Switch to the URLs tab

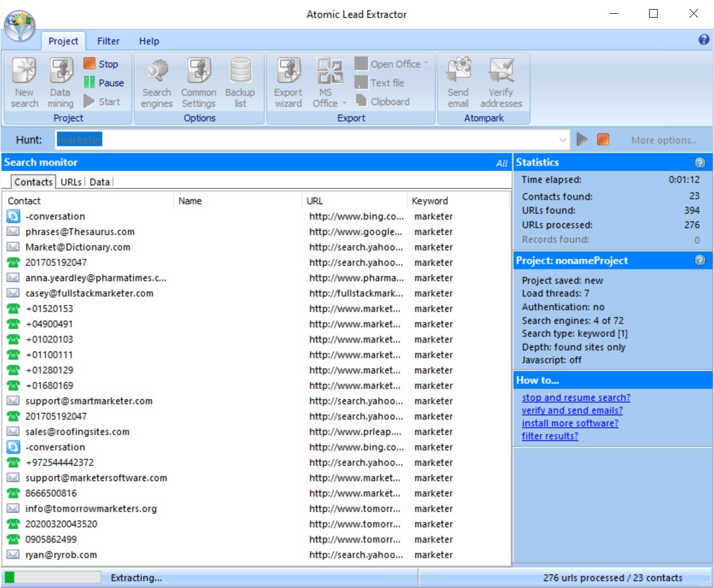click(71, 182)
